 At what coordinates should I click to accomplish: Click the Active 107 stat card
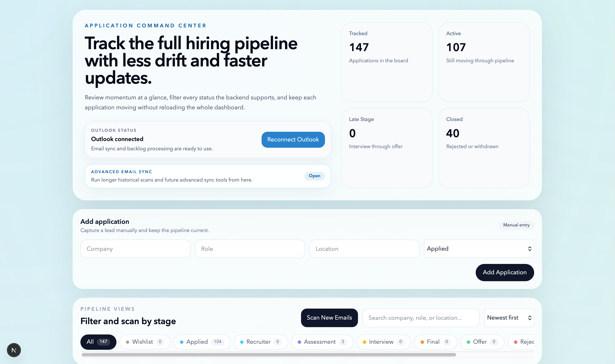coord(484,62)
